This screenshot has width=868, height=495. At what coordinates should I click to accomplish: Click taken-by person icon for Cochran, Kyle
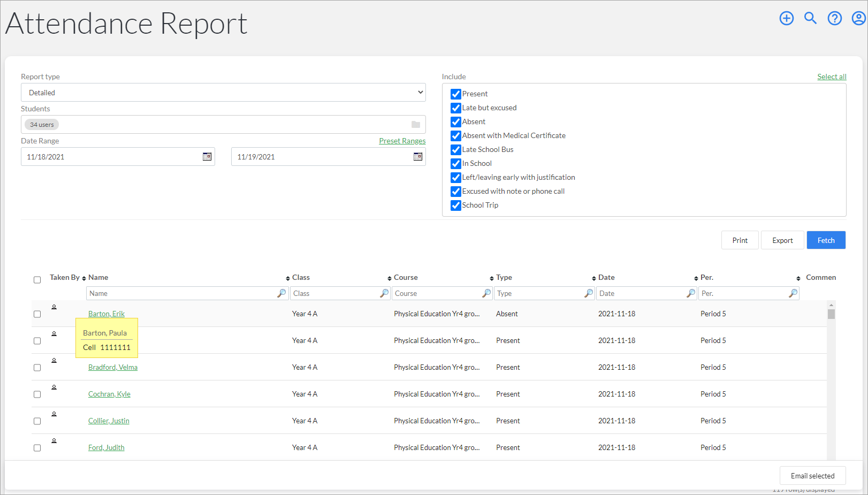pos(54,387)
